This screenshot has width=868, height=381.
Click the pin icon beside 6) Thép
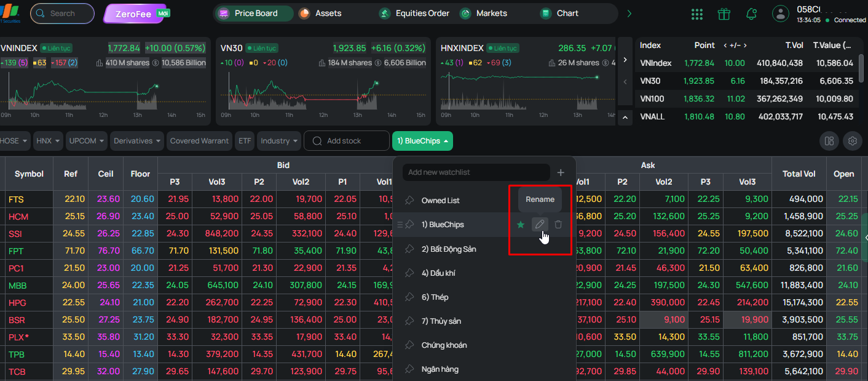(x=409, y=297)
